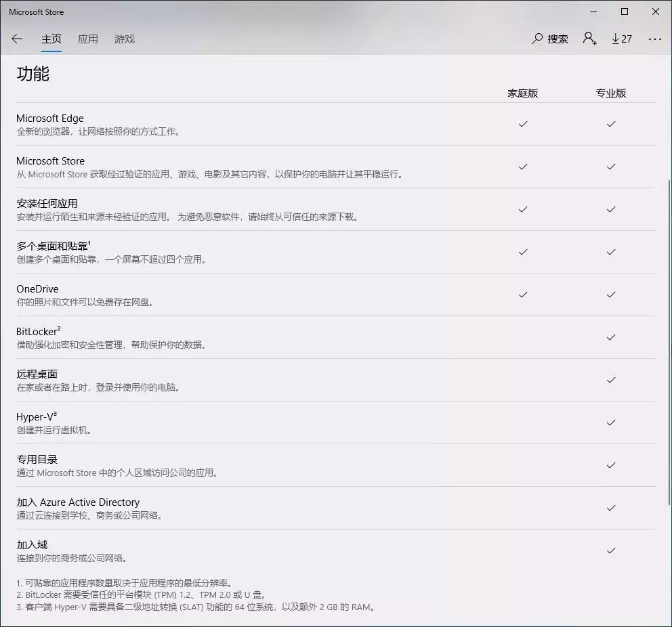Select the Microsoft Store feature title

coord(51,161)
